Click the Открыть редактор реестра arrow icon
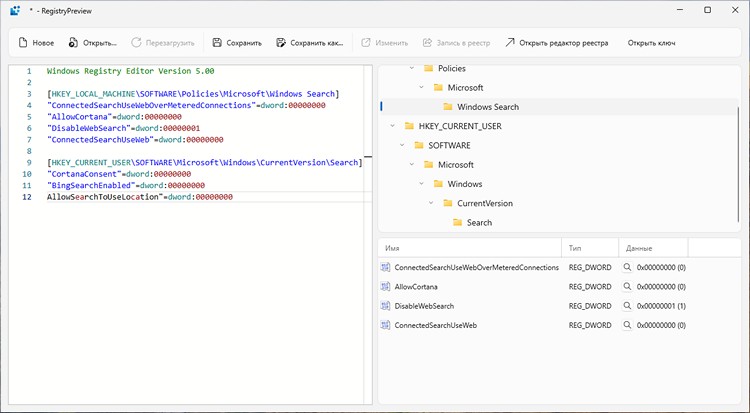Image resolution: width=750 pixels, height=413 pixels. (x=510, y=43)
